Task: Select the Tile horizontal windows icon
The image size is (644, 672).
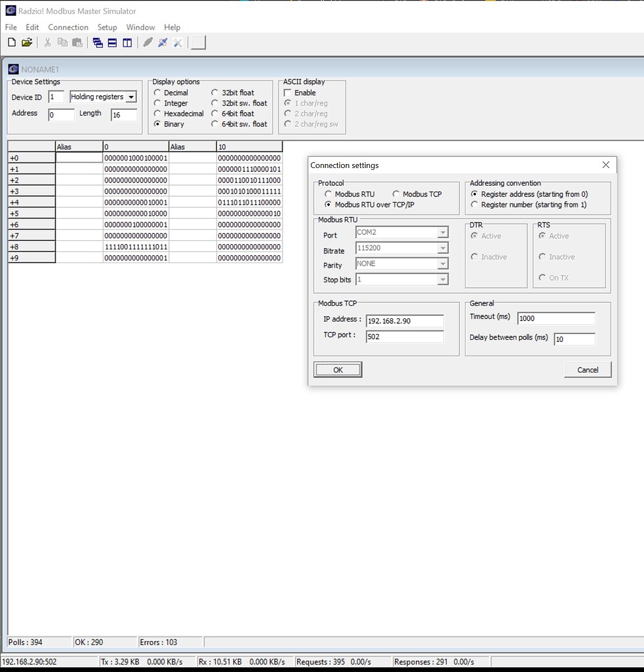Action: point(113,42)
